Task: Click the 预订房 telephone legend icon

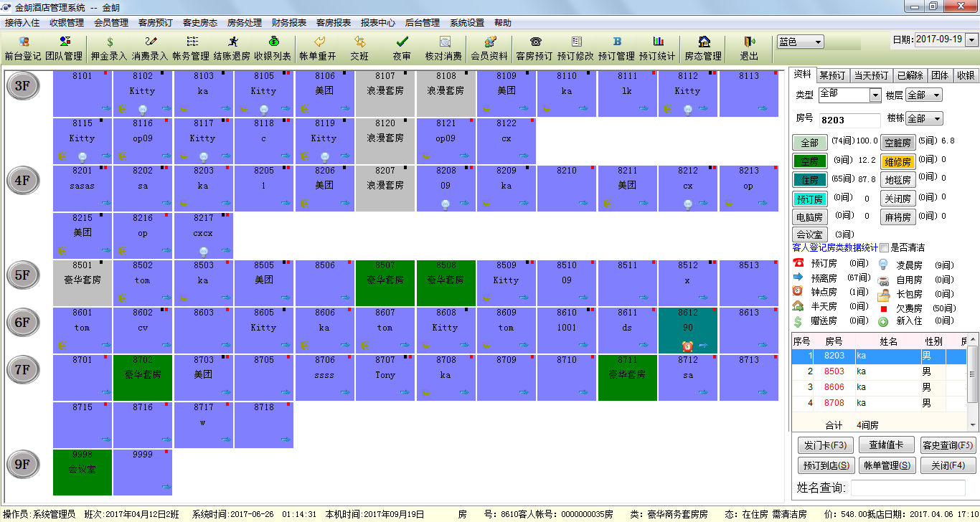Action: coord(798,264)
